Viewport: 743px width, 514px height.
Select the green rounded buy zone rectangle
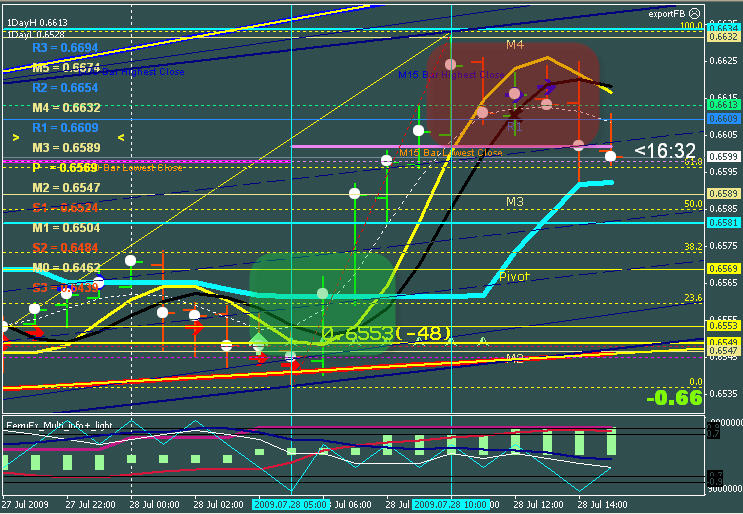point(322,304)
